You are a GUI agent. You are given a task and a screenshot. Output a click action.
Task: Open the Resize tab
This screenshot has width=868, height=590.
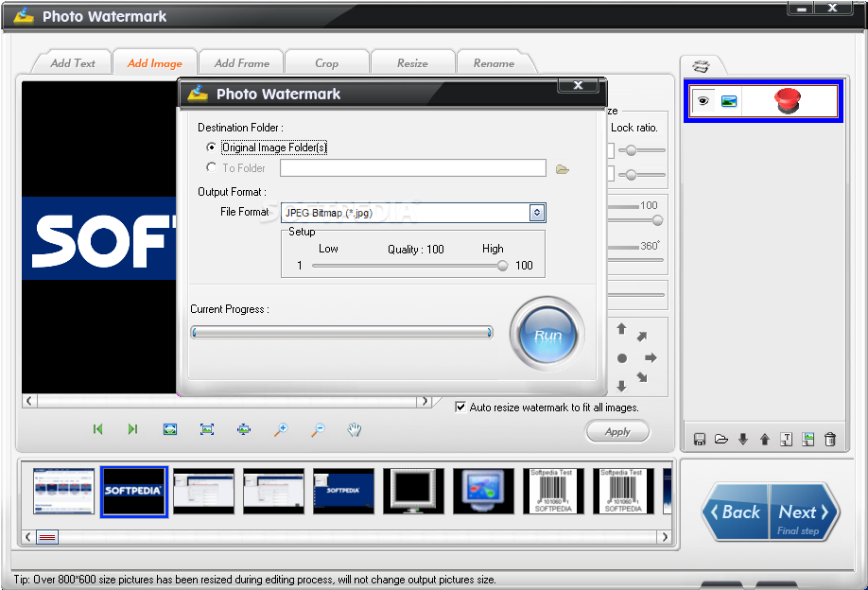(412, 63)
